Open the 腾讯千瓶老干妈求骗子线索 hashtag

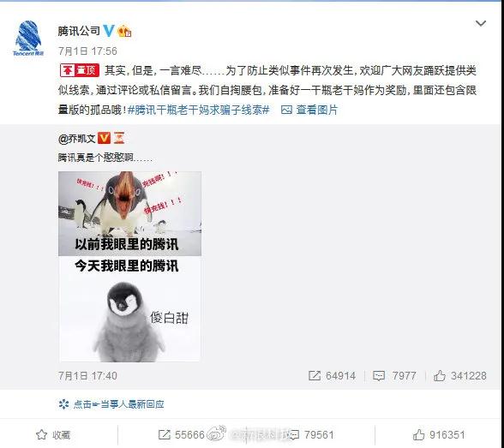198,110
